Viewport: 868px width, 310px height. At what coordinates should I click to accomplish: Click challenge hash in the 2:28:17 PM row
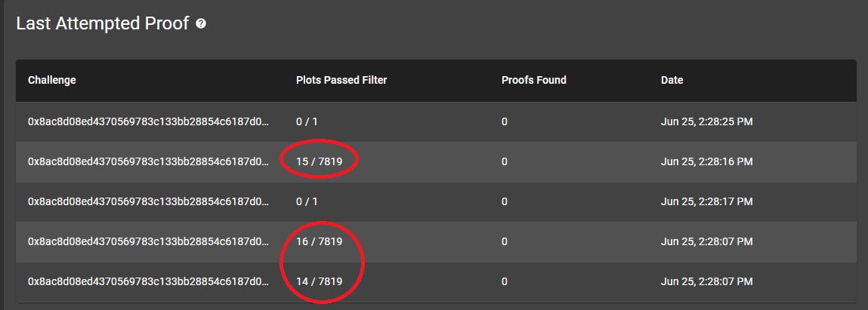pyautogui.click(x=148, y=201)
